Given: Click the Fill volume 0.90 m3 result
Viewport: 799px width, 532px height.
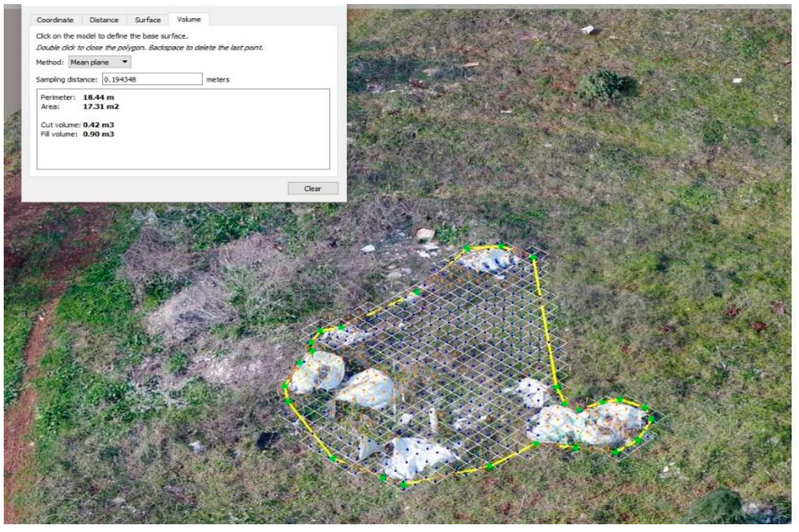Looking at the screenshot, I should pos(98,134).
